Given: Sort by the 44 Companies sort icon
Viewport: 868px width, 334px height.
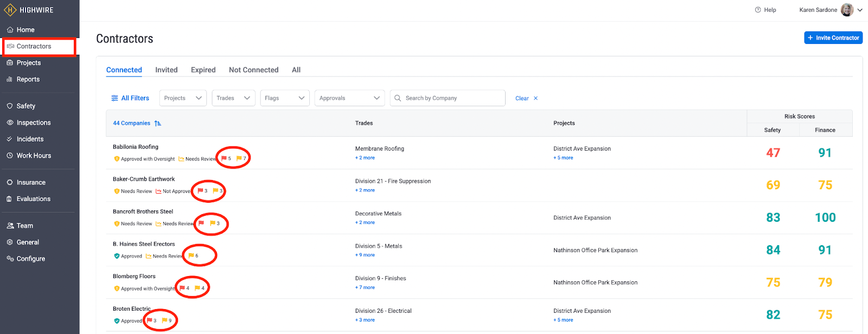Looking at the screenshot, I should (158, 124).
